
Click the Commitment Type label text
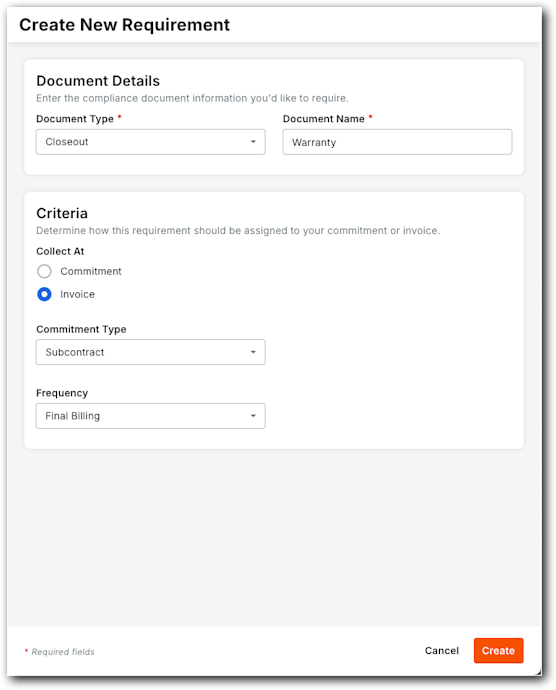(81, 329)
